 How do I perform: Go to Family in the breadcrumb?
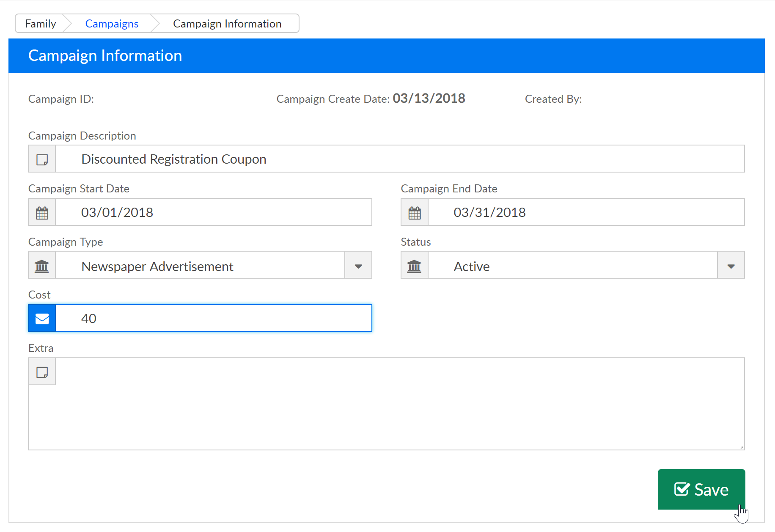click(x=41, y=24)
